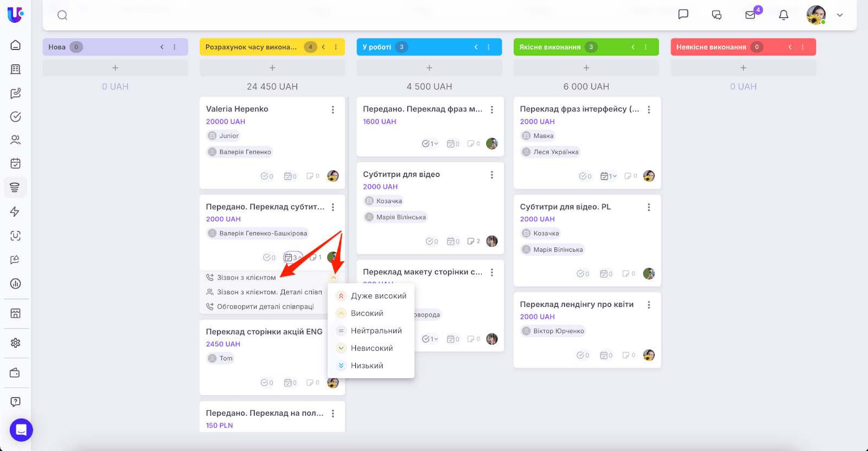Open the help question bubble in sidebar
868x451 pixels.
pos(15,402)
